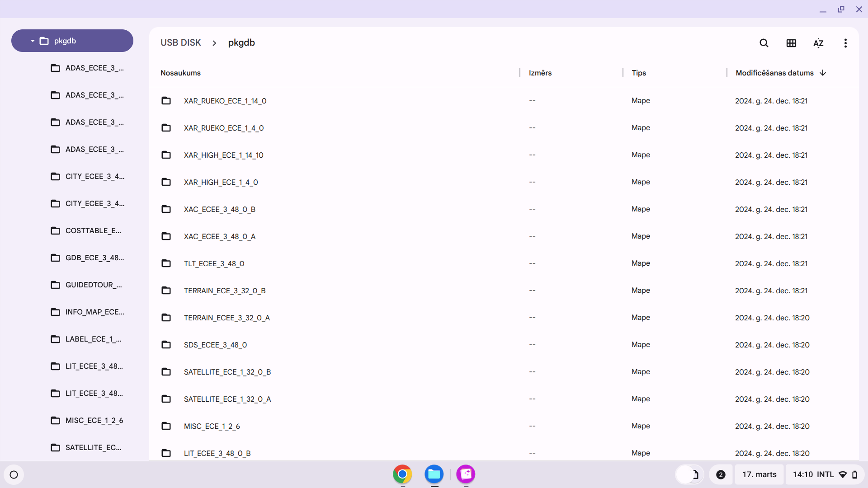The width and height of the screenshot is (868, 488).
Task: Select GUIDEDTOUR folder in sidebar
Action: [x=94, y=285]
